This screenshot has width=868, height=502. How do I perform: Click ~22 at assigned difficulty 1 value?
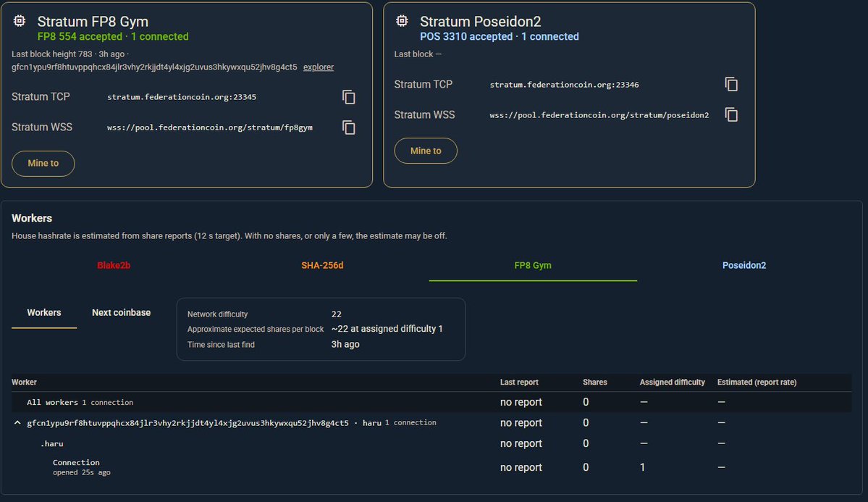[387, 329]
